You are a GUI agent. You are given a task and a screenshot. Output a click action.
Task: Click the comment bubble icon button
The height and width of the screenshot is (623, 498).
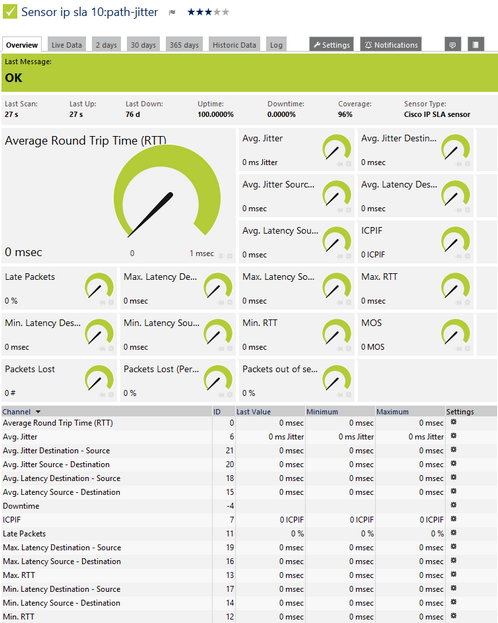click(x=453, y=44)
